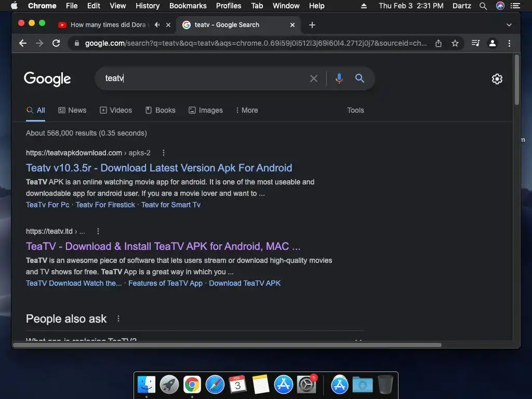
Task: Open TeaTV Download & Install APK result
Action: [163, 246]
